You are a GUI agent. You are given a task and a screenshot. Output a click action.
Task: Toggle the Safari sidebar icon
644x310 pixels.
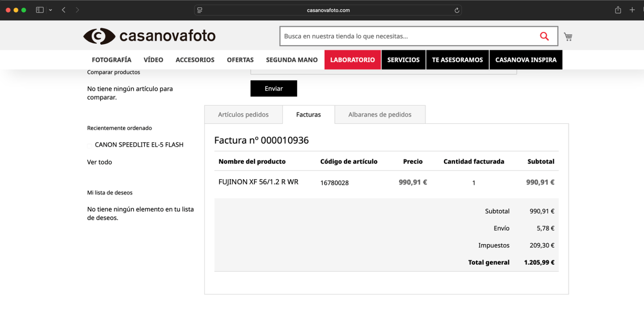tap(40, 10)
